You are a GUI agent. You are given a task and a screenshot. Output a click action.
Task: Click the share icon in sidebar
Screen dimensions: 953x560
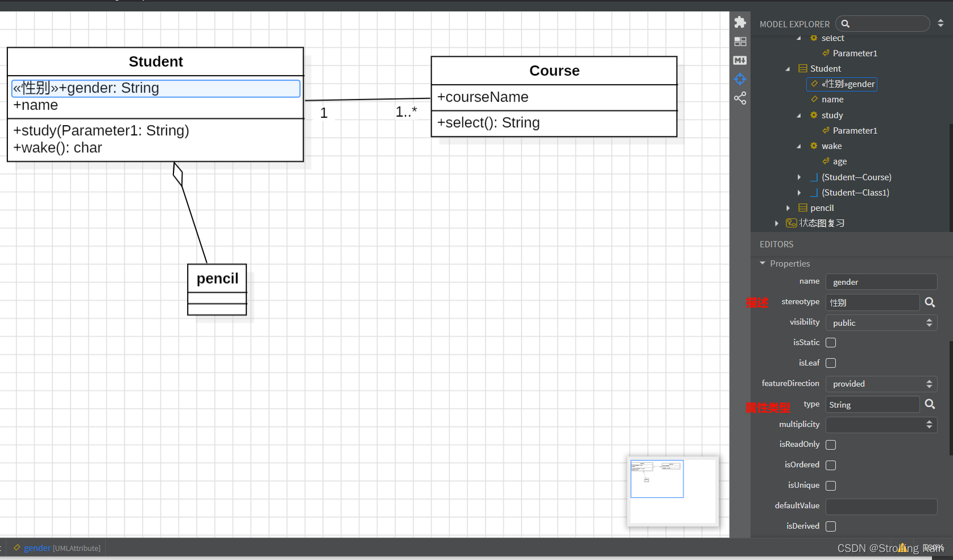[740, 98]
